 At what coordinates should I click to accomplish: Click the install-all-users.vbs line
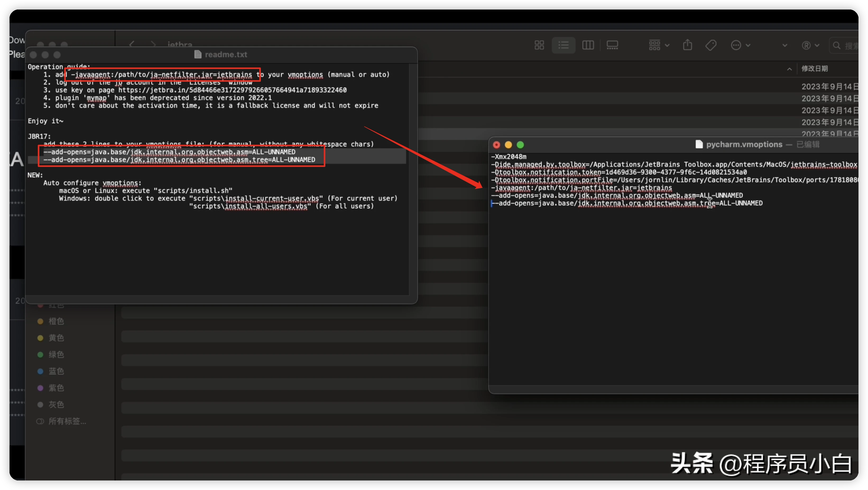click(281, 206)
